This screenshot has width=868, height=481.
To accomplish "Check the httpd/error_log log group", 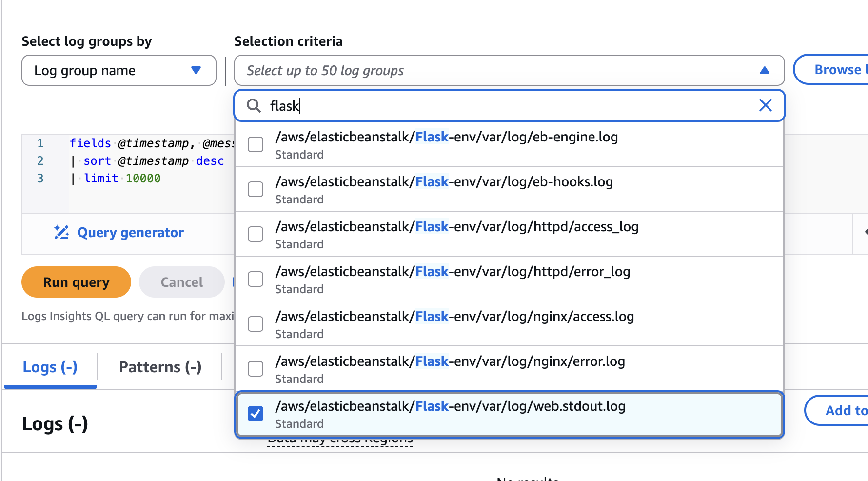I will 256,279.
